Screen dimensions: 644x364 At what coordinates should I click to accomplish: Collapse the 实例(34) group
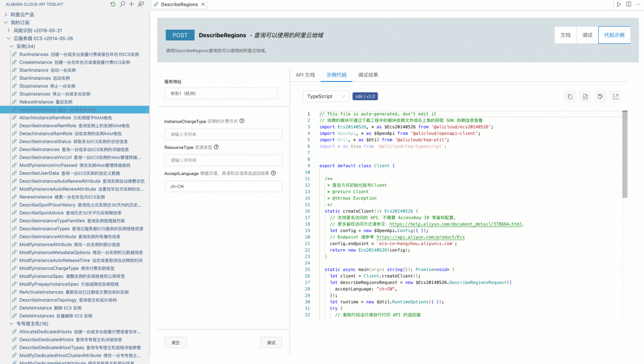[x=12, y=46]
